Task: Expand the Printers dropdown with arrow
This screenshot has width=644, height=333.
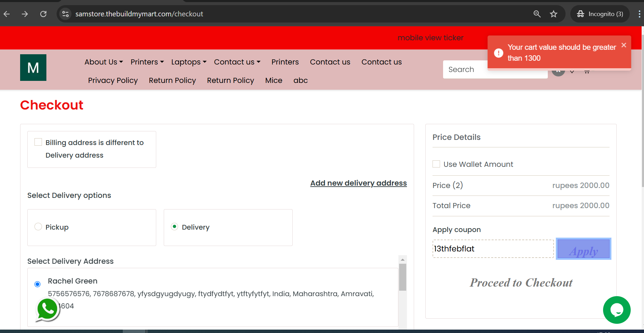Action: click(x=147, y=62)
